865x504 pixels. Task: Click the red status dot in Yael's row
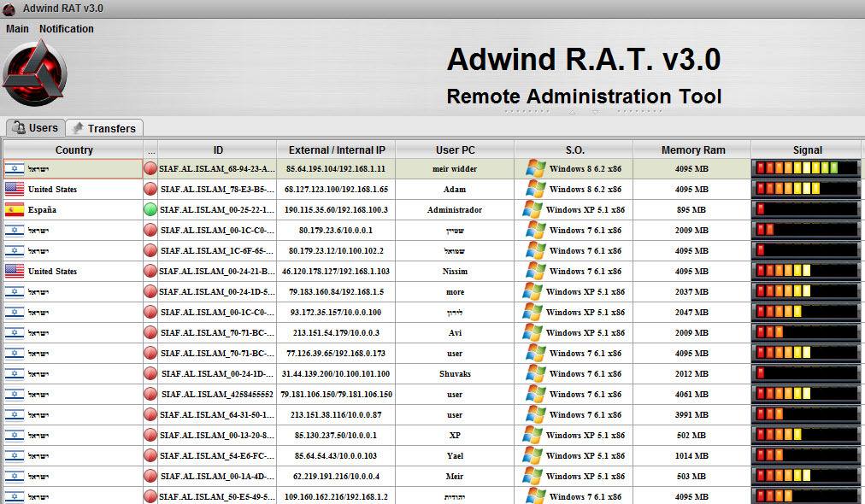click(x=150, y=455)
